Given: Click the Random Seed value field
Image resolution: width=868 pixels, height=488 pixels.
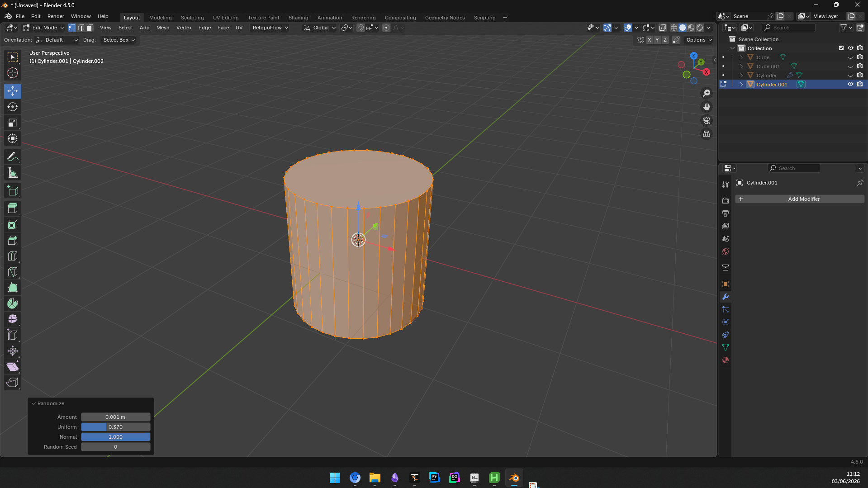Looking at the screenshot, I should pyautogui.click(x=116, y=447).
